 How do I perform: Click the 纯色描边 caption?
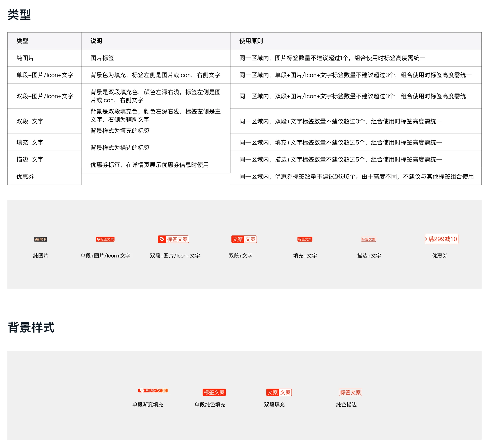[x=346, y=404]
